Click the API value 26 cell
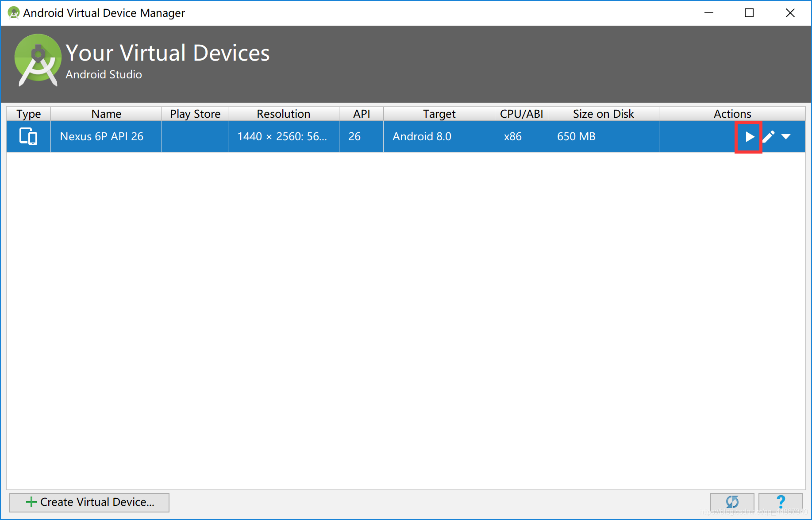 tap(362, 136)
